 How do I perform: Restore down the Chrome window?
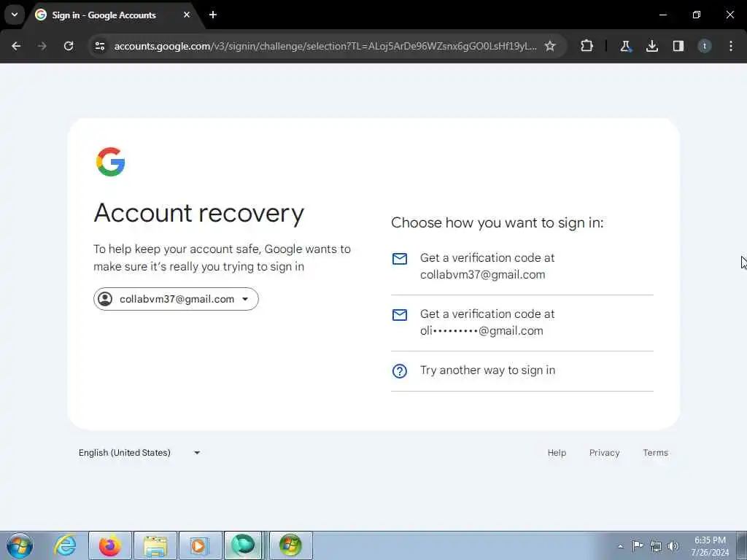point(697,15)
